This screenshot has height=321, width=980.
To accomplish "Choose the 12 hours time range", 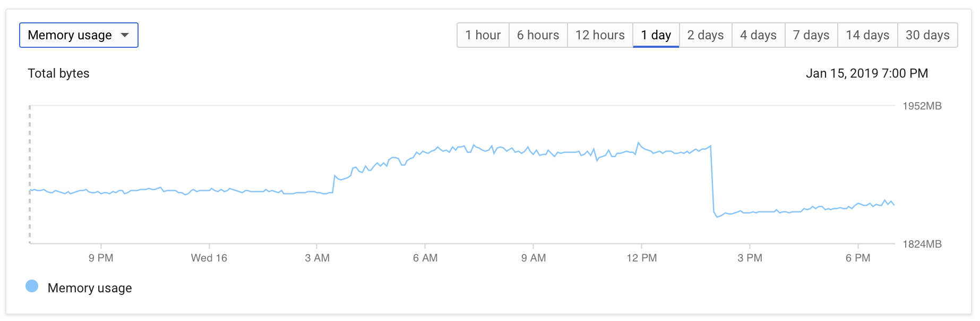I will [x=600, y=35].
